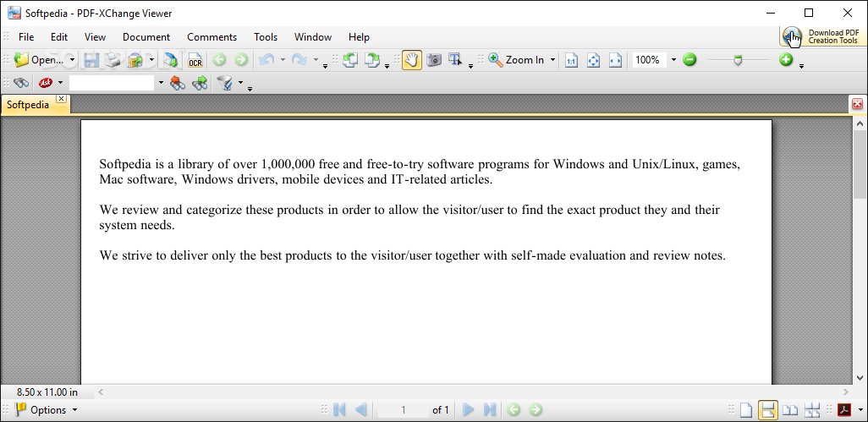
Task: Open the dropdown arrow next to Open
Action: 72,60
